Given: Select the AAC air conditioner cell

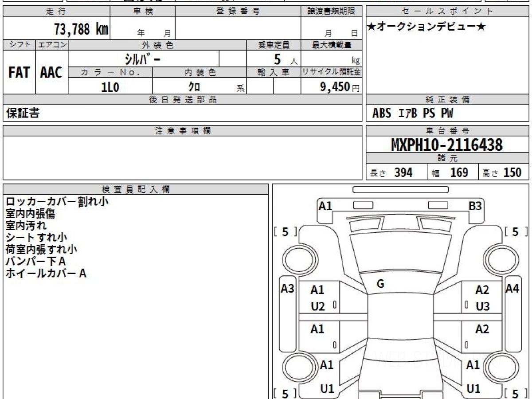Looking at the screenshot, I should (51, 72).
